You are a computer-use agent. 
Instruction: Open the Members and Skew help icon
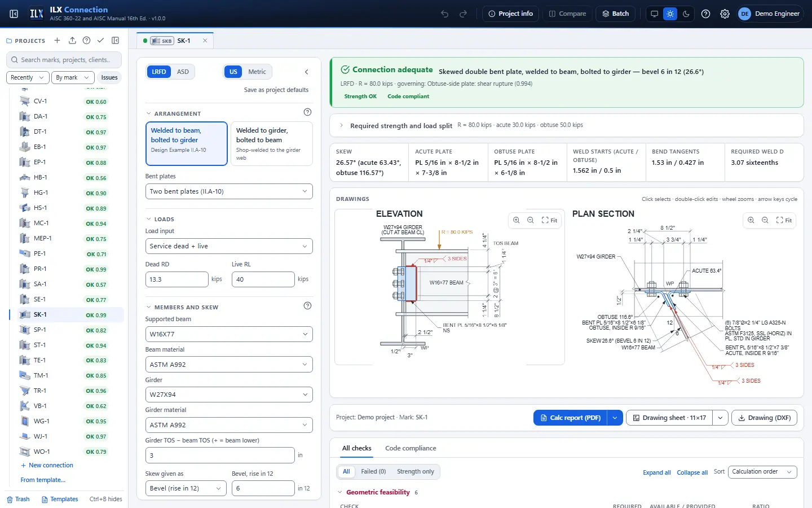pyautogui.click(x=307, y=306)
